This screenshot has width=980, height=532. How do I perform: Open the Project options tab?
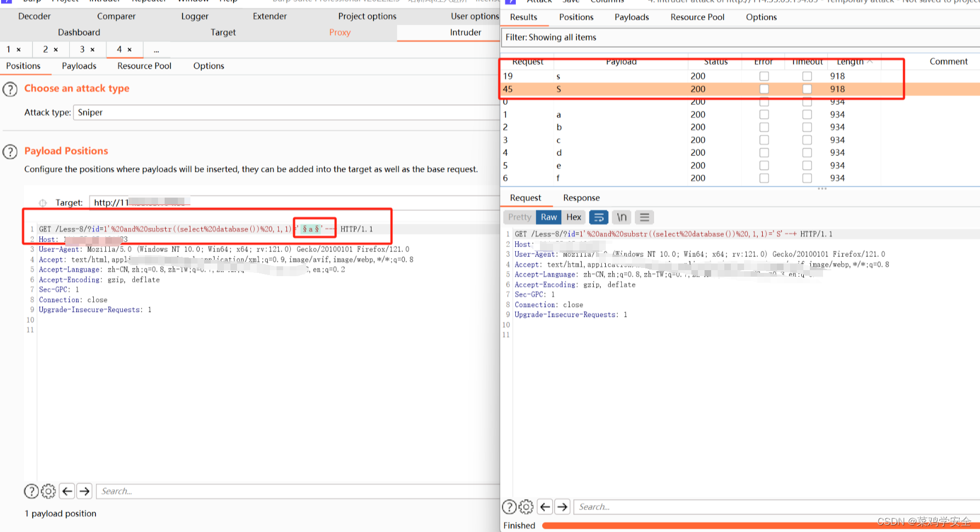(x=367, y=16)
